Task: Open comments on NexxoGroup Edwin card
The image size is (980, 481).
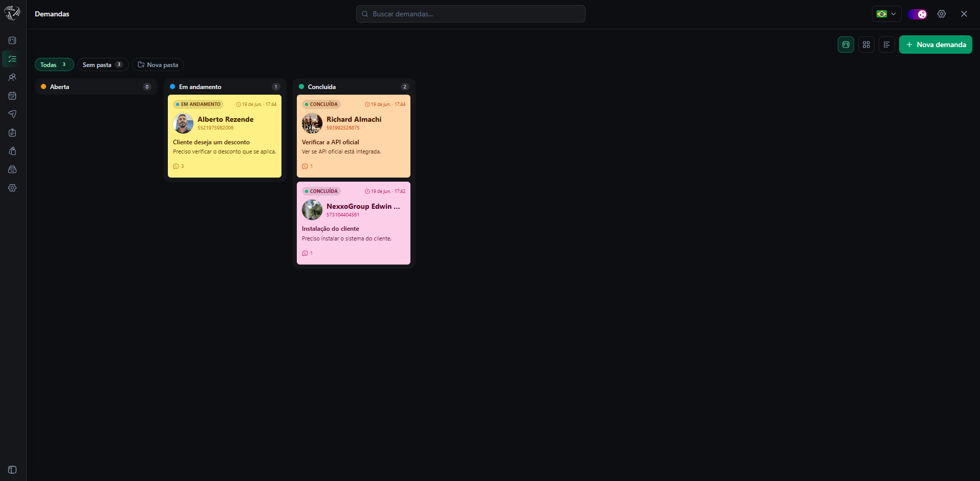Action: point(308,253)
